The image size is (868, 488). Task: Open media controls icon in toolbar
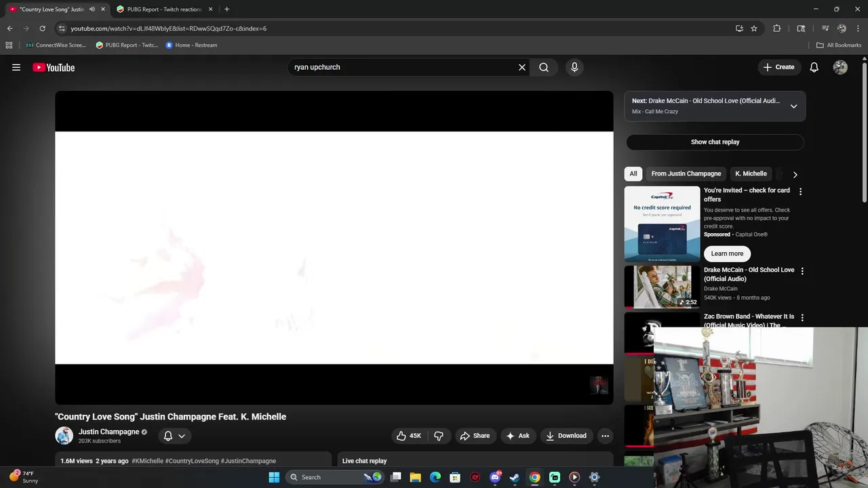[825, 28]
